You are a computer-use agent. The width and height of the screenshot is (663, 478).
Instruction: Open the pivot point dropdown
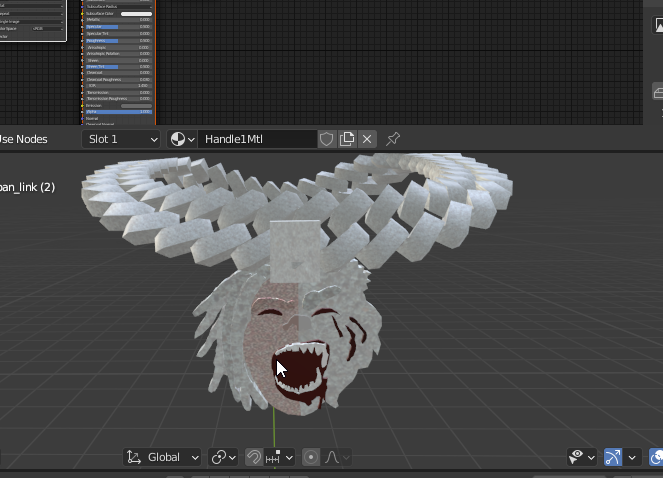click(x=224, y=457)
